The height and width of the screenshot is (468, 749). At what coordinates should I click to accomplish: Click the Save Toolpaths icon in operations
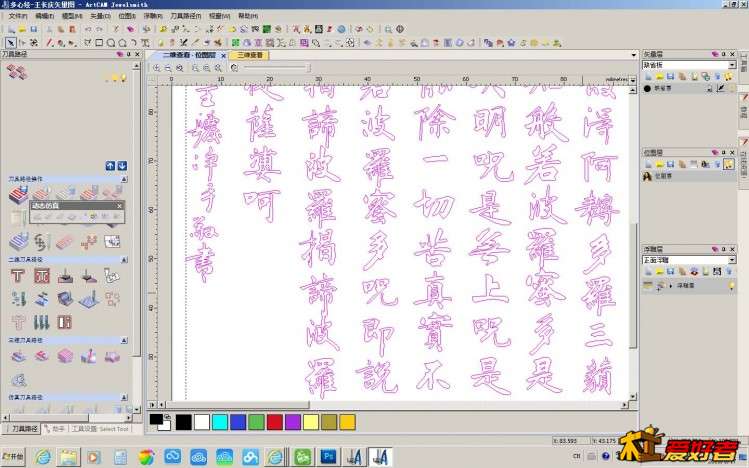[x=18, y=195]
